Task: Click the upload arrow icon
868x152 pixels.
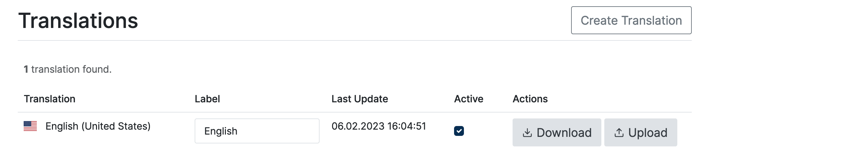Action: coord(619,133)
